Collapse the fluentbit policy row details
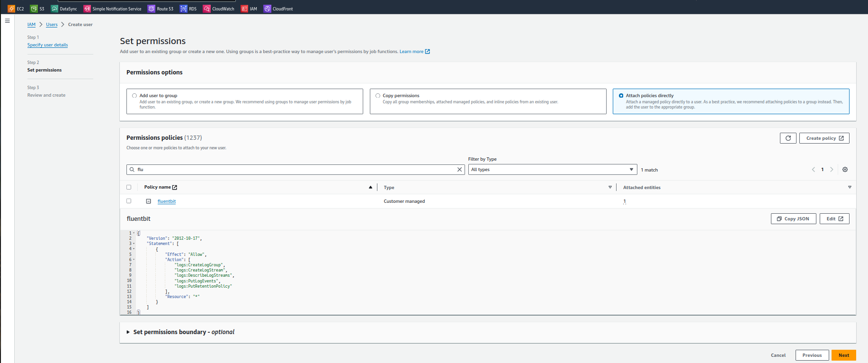Viewport: 868px width, 363px height. [148, 201]
